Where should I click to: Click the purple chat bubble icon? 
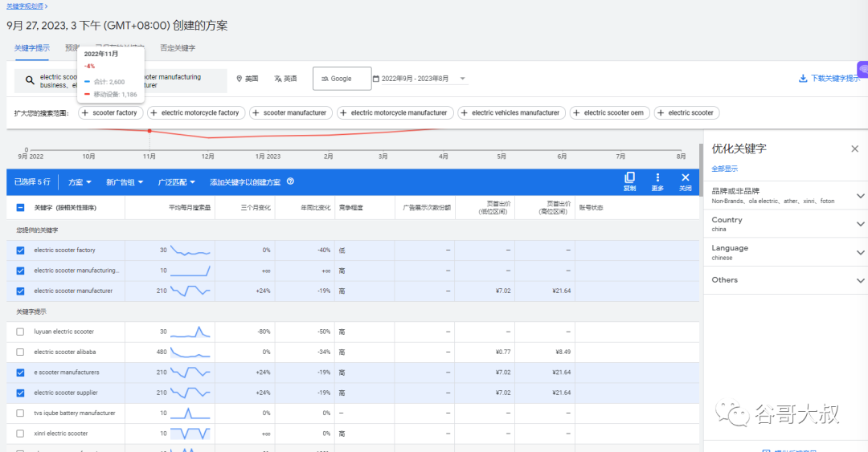863,70
